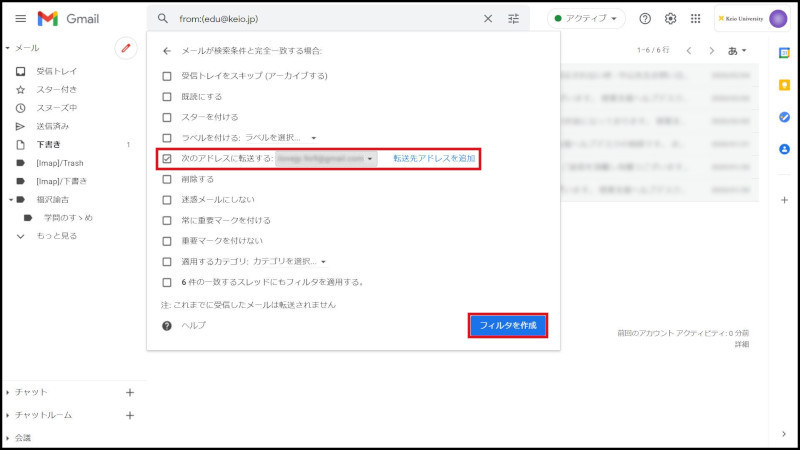The image size is (800, 450).
Task: Enable the 既読にする checkbox
Action: (x=168, y=97)
